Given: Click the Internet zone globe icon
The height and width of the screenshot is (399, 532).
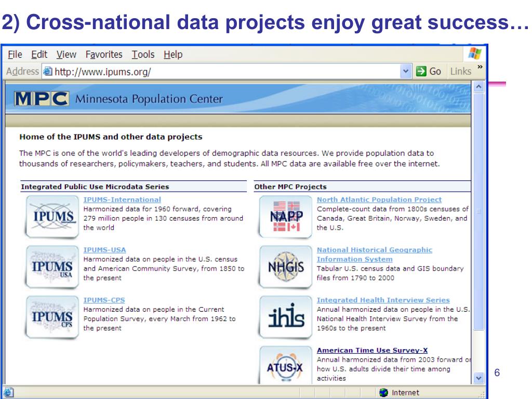Looking at the screenshot, I should click(384, 393).
